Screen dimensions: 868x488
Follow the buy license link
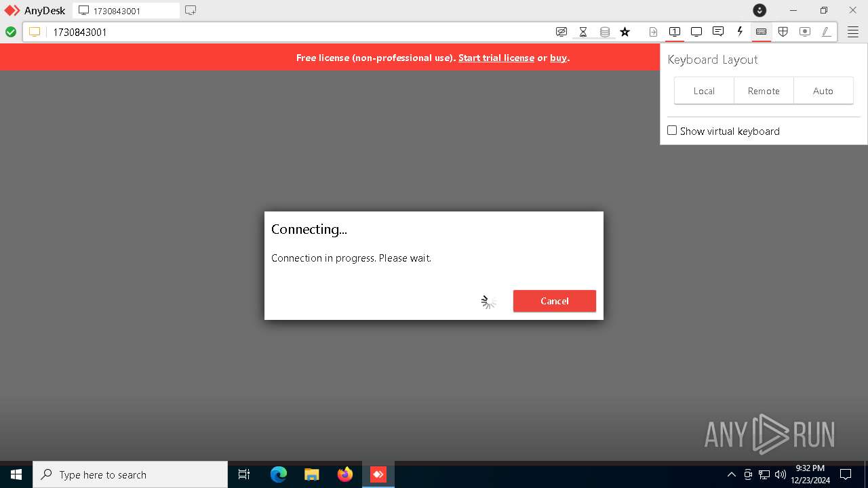[558, 58]
